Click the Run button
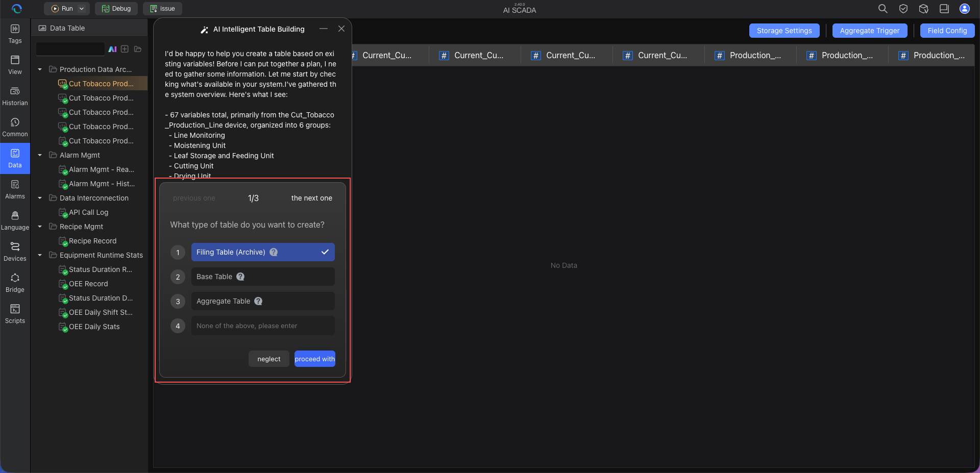Image resolution: width=980 pixels, height=473 pixels. pyautogui.click(x=62, y=9)
